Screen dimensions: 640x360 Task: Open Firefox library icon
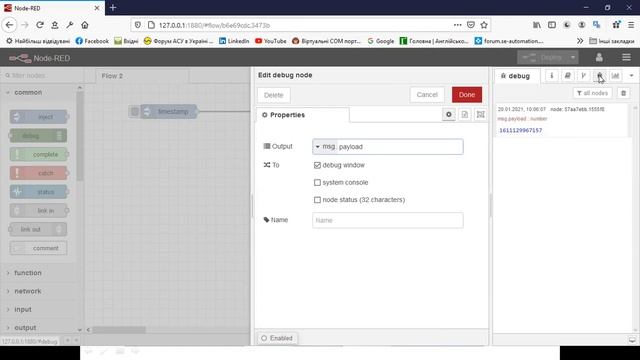[x=537, y=25]
